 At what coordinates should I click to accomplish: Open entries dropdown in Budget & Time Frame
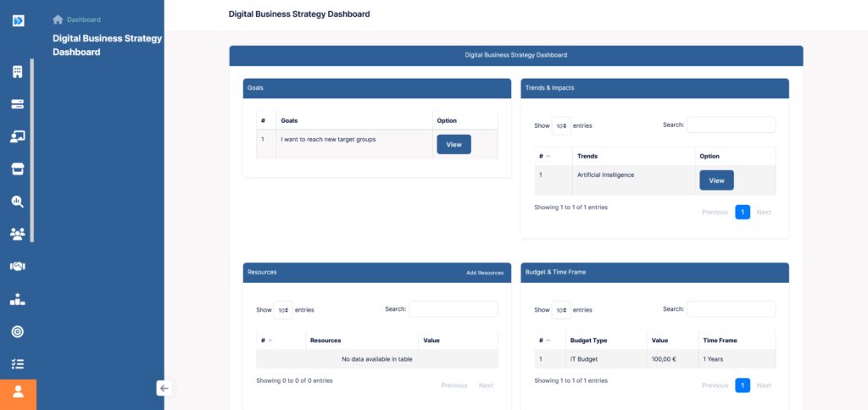click(x=561, y=310)
